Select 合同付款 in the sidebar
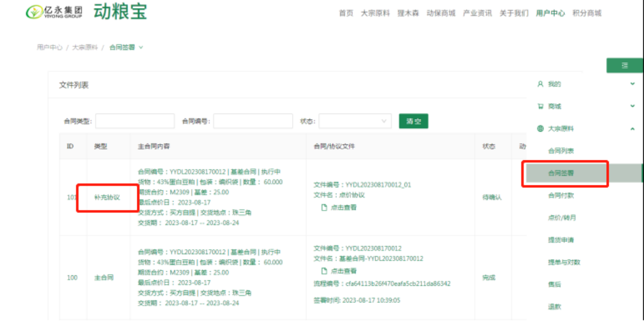The image size is (644, 321). point(561,195)
